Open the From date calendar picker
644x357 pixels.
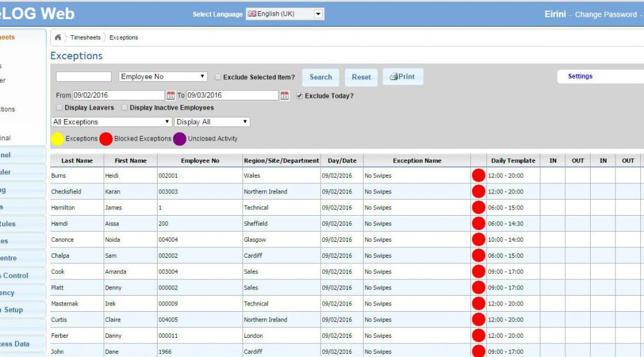pyautogui.click(x=171, y=95)
